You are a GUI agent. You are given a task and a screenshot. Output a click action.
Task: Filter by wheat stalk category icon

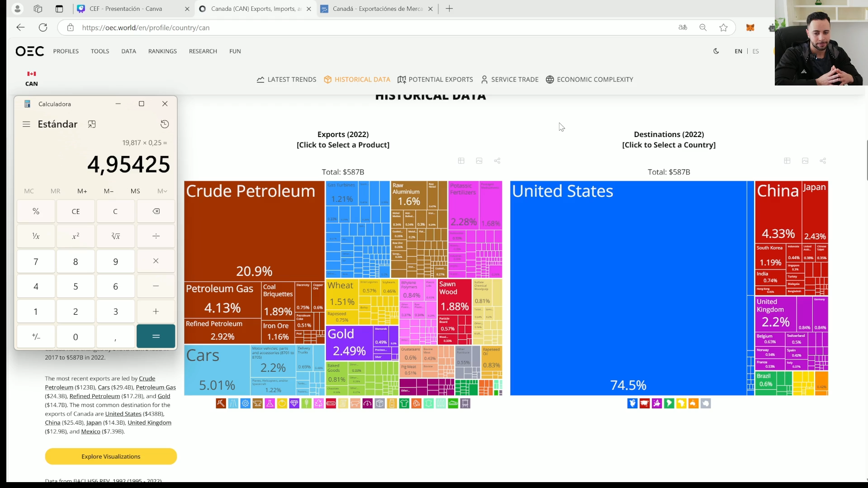(x=306, y=403)
